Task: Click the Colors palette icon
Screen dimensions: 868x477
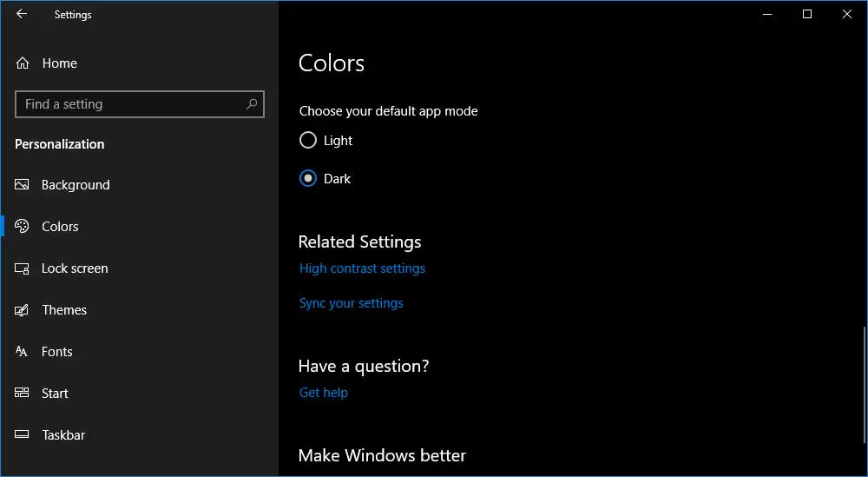Action: coord(23,227)
